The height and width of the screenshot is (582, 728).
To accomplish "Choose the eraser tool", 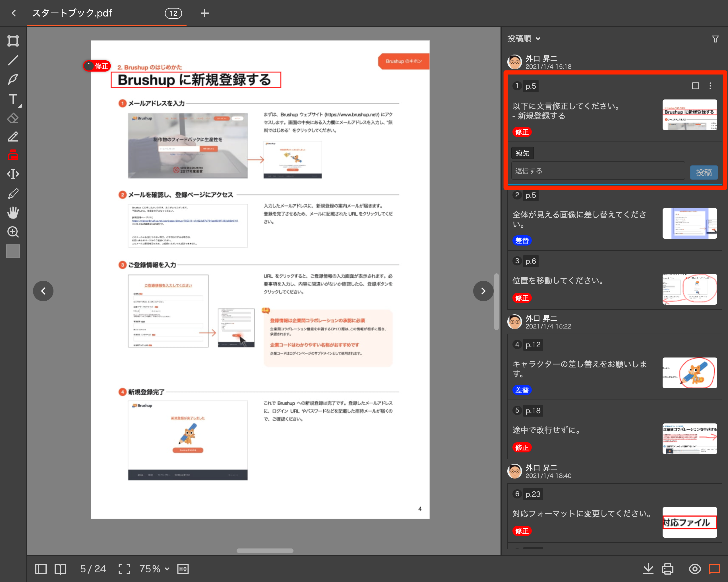I will 13,119.
